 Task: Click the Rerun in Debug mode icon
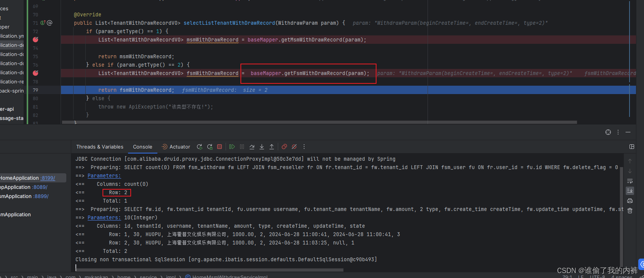click(210, 147)
